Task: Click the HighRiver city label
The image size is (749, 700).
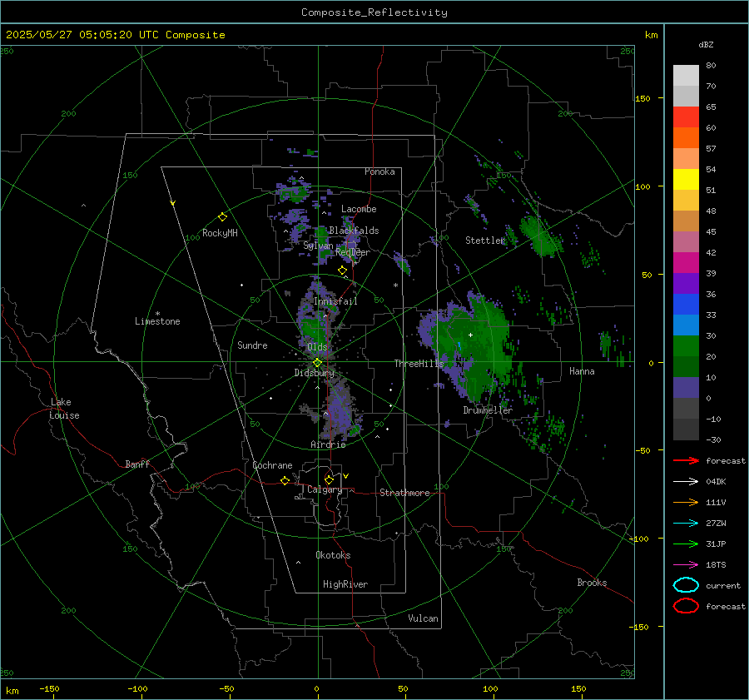Action: pos(345,584)
